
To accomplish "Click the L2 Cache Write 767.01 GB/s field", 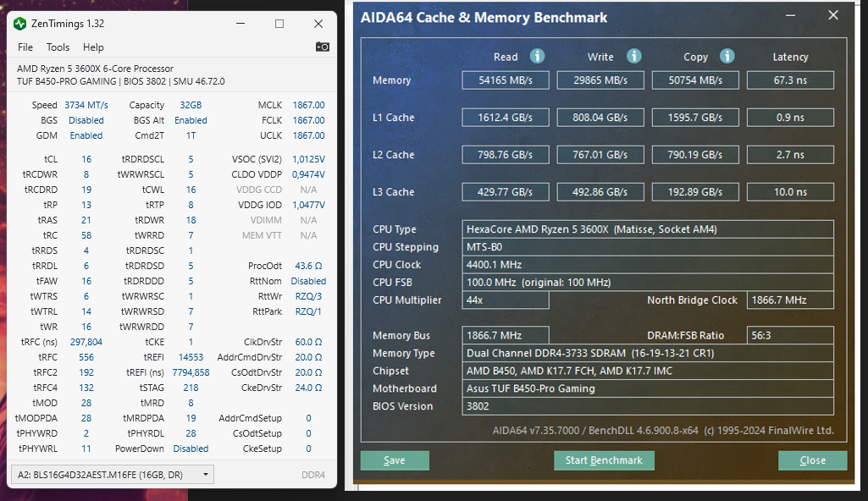I will pos(600,155).
